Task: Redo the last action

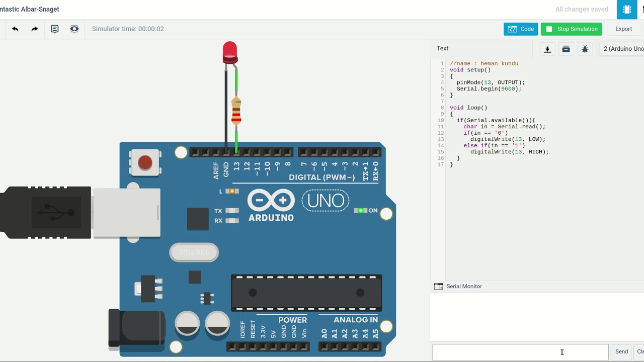Action: click(x=34, y=29)
